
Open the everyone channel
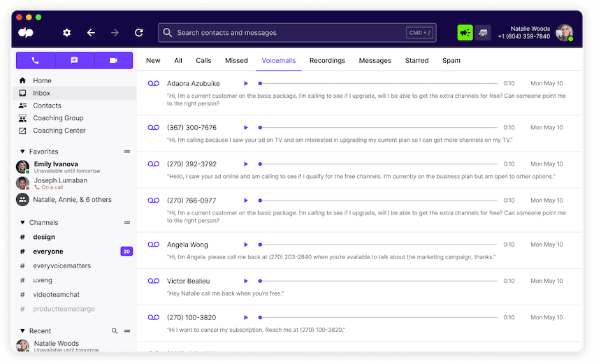pyautogui.click(x=48, y=252)
